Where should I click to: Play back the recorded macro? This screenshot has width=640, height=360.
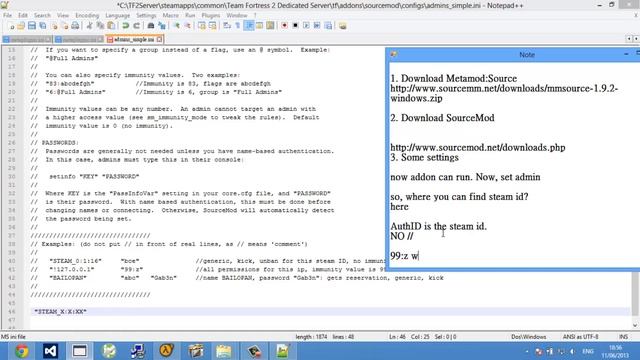pos(306,26)
